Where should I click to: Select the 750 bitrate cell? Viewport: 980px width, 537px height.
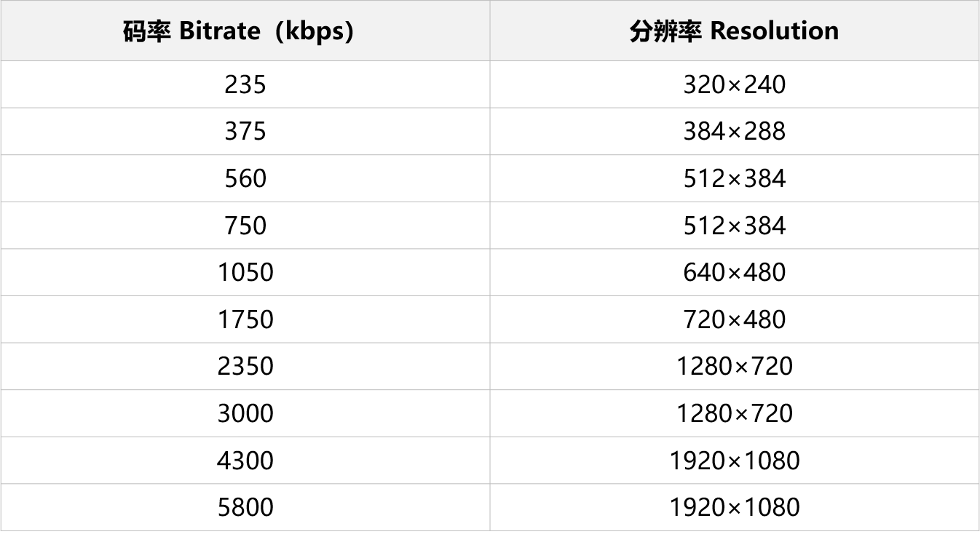point(245,226)
